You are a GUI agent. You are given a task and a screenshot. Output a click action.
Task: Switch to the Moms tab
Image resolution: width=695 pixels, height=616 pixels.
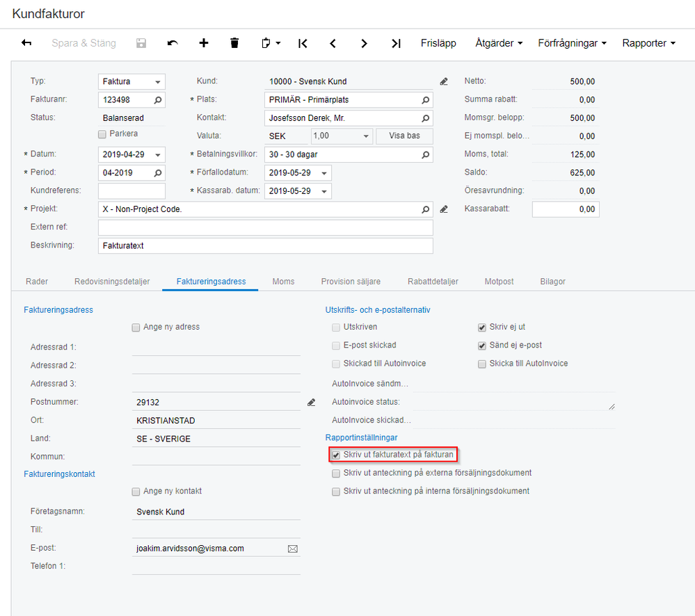[x=283, y=281]
